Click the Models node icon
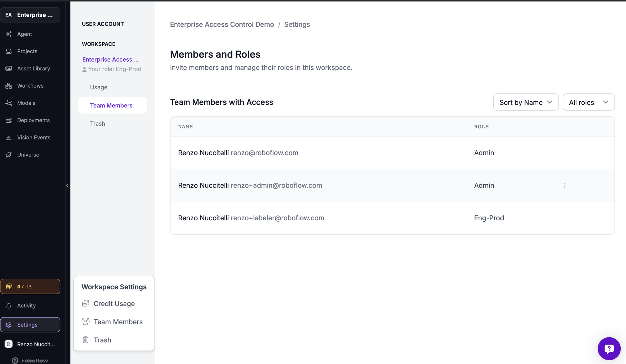The height and width of the screenshot is (364, 626). click(9, 103)
